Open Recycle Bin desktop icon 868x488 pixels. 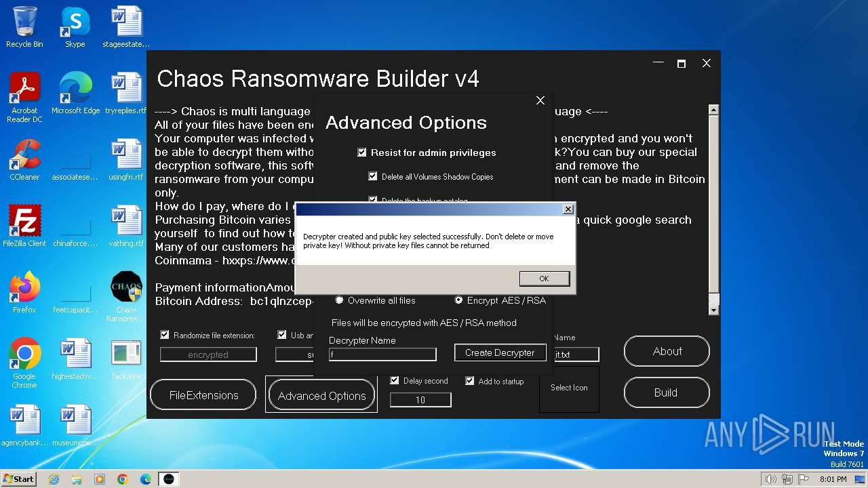[24, 27]
